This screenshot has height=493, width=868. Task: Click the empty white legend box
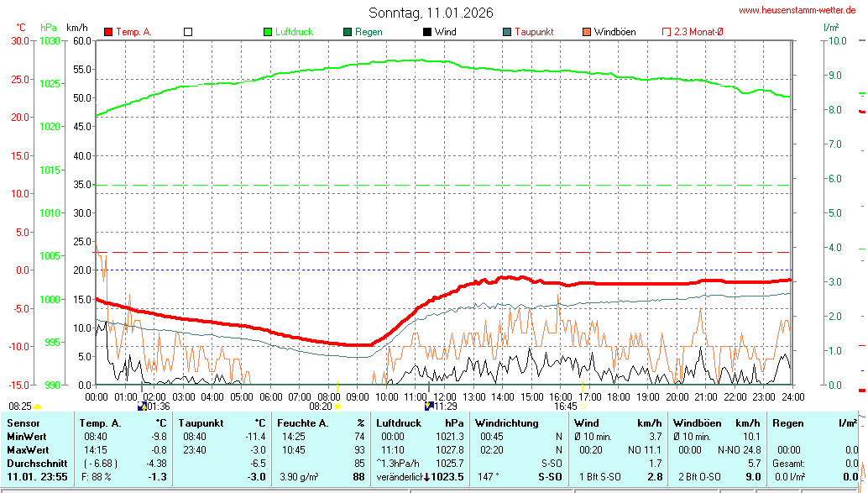188,32
